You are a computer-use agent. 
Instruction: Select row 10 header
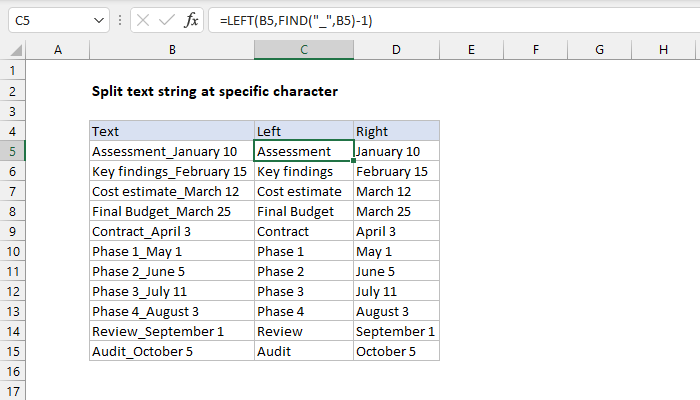[x=13, y=251]
